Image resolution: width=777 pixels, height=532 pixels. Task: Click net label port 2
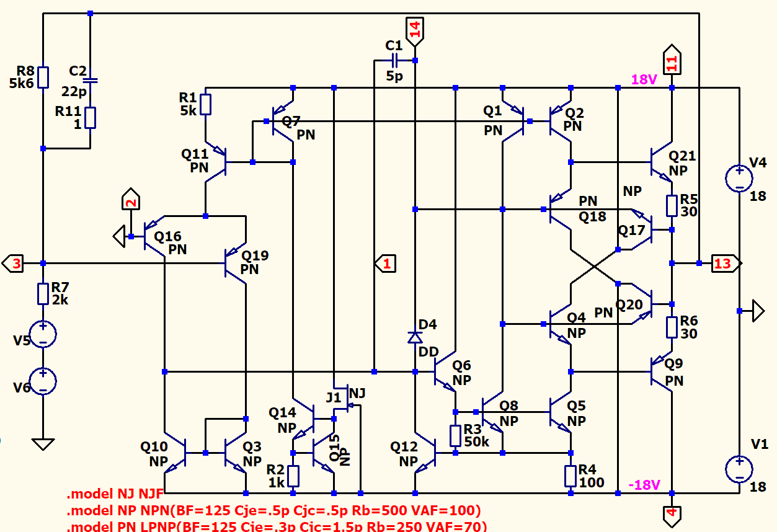[131, 199]
